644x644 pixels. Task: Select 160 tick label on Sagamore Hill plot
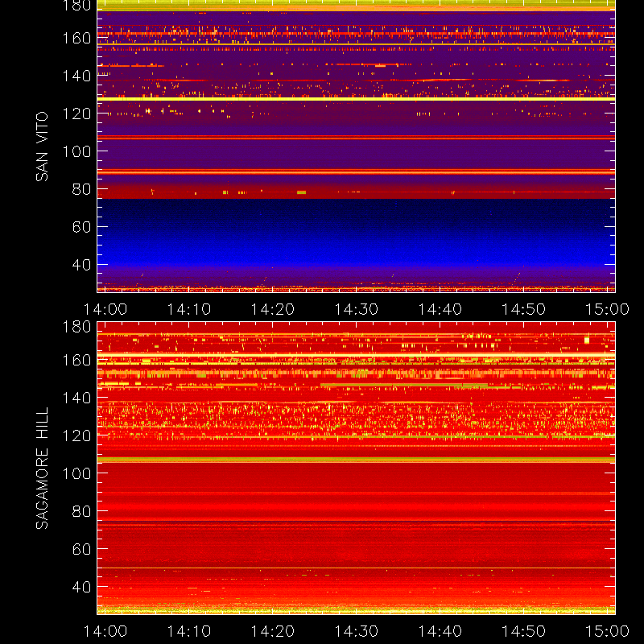(x=76, y=360)
